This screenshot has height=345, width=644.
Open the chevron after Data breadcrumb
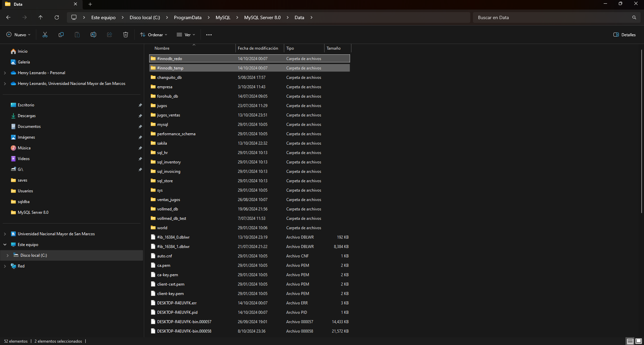(x=311, y=17)
